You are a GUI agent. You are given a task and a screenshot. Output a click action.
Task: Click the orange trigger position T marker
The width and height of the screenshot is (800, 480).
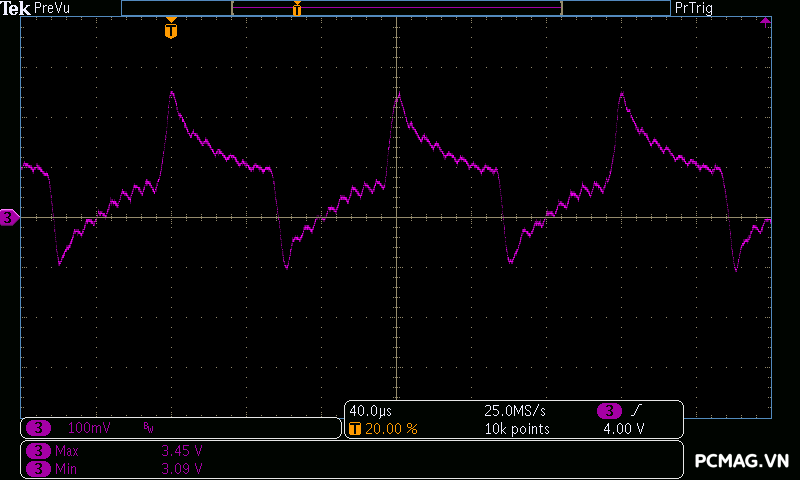coord(171,30)
